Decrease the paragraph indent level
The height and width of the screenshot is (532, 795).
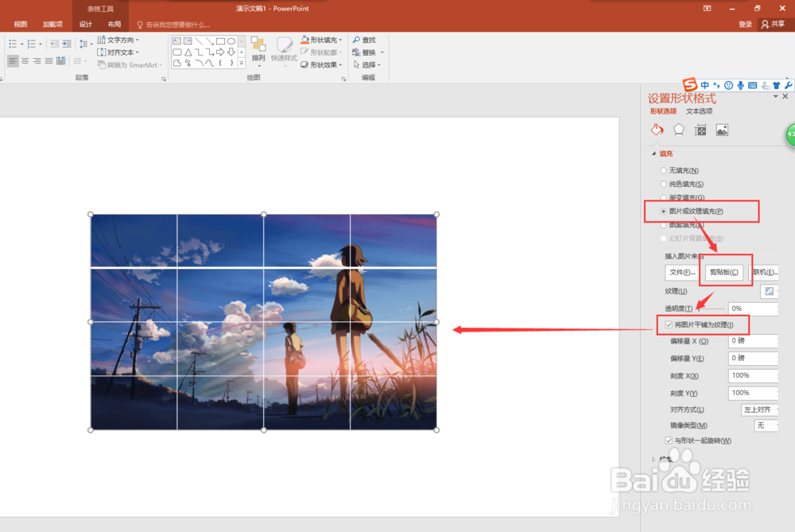[x=54, y=44]
